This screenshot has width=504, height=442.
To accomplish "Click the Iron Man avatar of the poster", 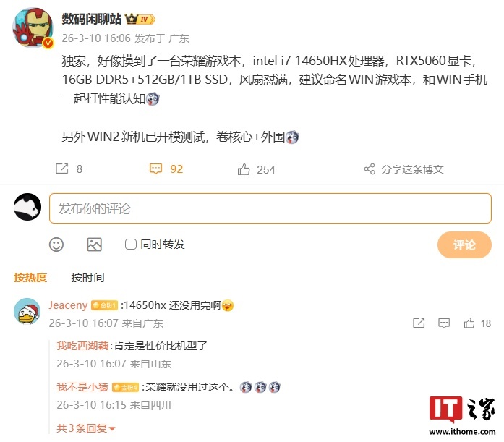I will pos(33,28).
